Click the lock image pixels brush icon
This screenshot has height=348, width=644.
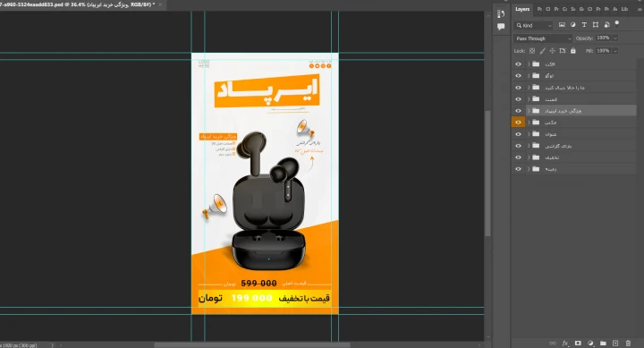tap(543, 51)
